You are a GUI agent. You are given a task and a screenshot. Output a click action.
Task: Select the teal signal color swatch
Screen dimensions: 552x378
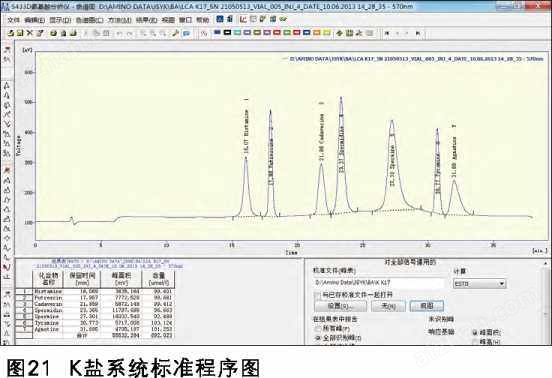[x=237, y=33]
